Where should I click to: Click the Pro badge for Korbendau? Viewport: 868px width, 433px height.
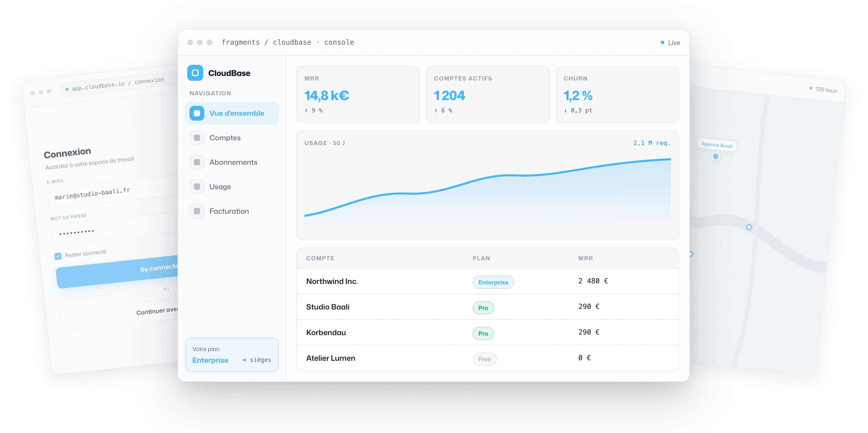pos(483,334)
